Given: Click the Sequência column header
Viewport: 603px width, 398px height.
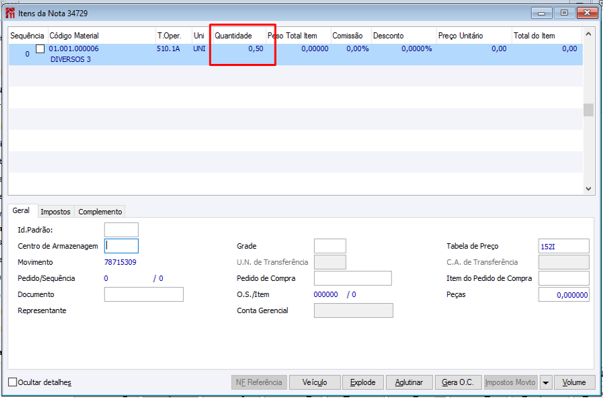Looking at the screenshot, I should (x=28, y=36).
